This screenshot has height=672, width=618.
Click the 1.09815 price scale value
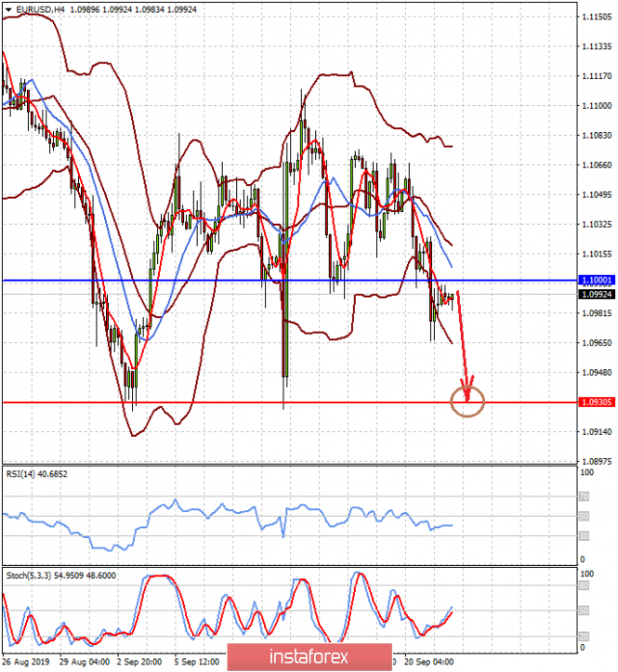pos(597,313)
